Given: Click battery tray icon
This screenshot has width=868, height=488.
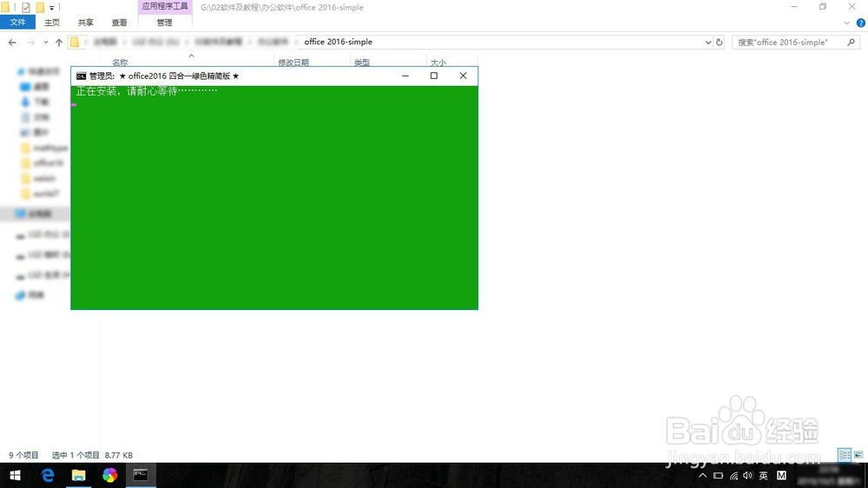Looking at the screenshot, I should 718,475.
